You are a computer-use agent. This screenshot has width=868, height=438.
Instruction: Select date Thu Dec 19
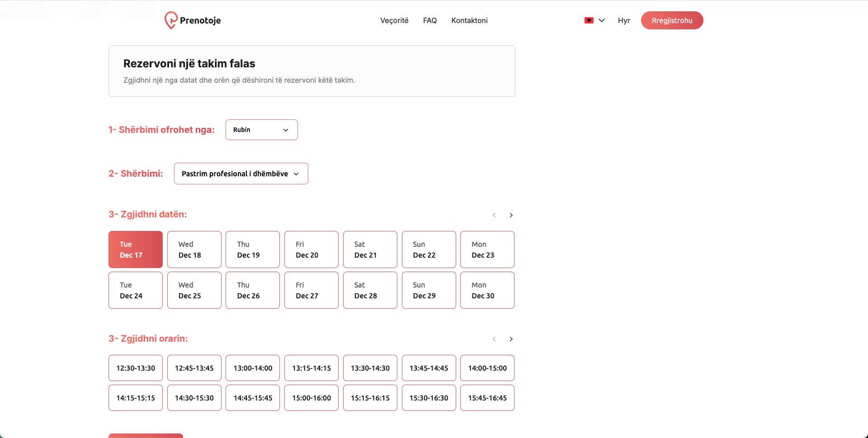click(253, 250)
